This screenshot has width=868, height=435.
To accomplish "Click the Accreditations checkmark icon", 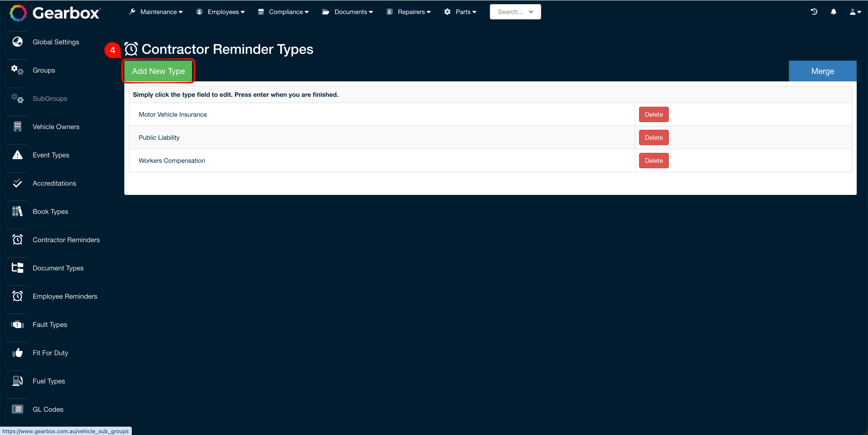I will pos(18,183).
